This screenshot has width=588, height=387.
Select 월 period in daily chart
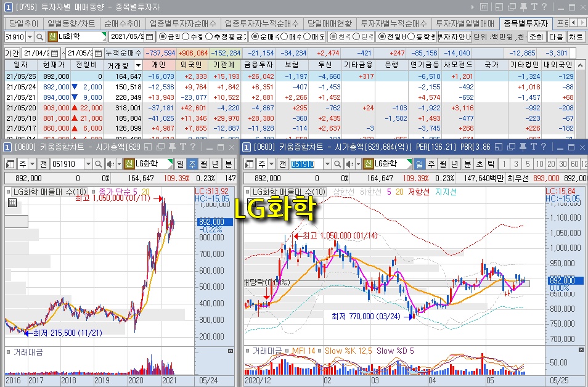tap(443, 164)
